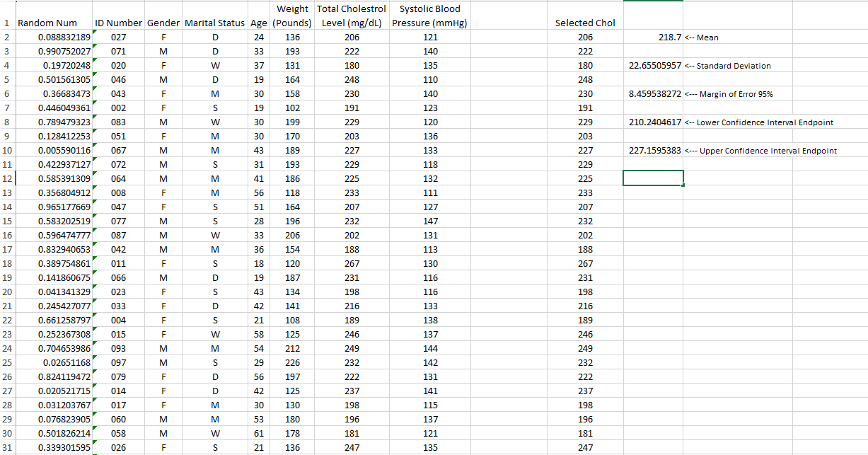Click the standard deviation value 22.65505957
This screenshot has height=455, width=868.
pos(653,65)
